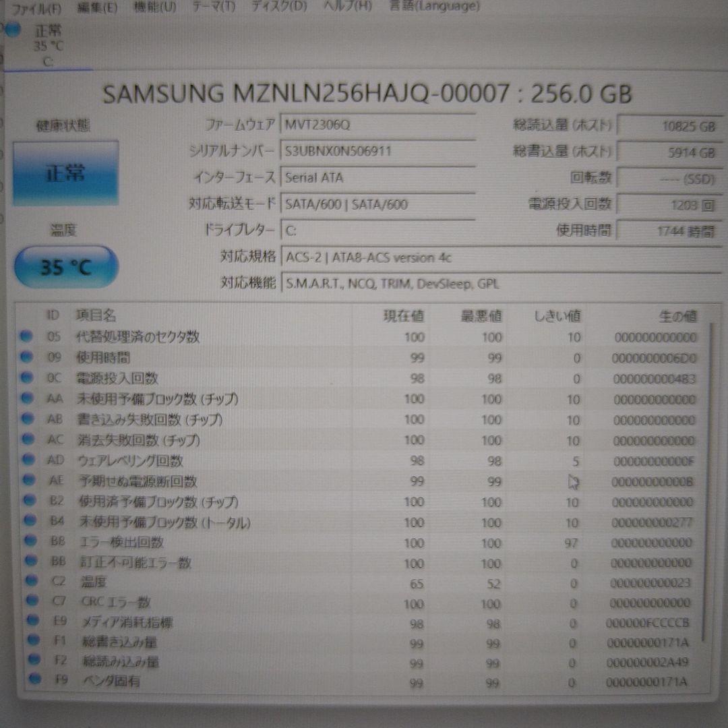Click the status icon for row 05 代替処理済のセクタ数
This screenshot has height=728, width=728.
click(26, 336)
